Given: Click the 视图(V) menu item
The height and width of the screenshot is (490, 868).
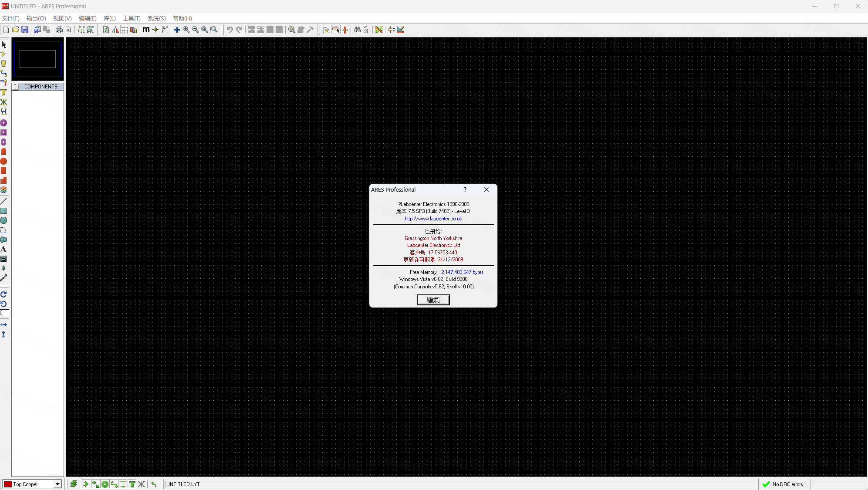Looking at the screenshot, I should [61, 18].
